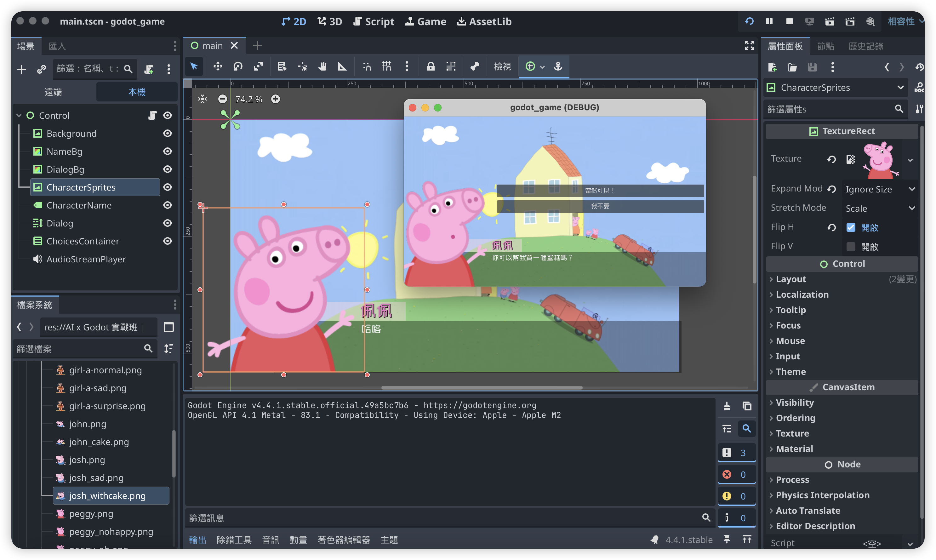
Task: Choose the upper dialog choice in game window
Action: [600, 191]
